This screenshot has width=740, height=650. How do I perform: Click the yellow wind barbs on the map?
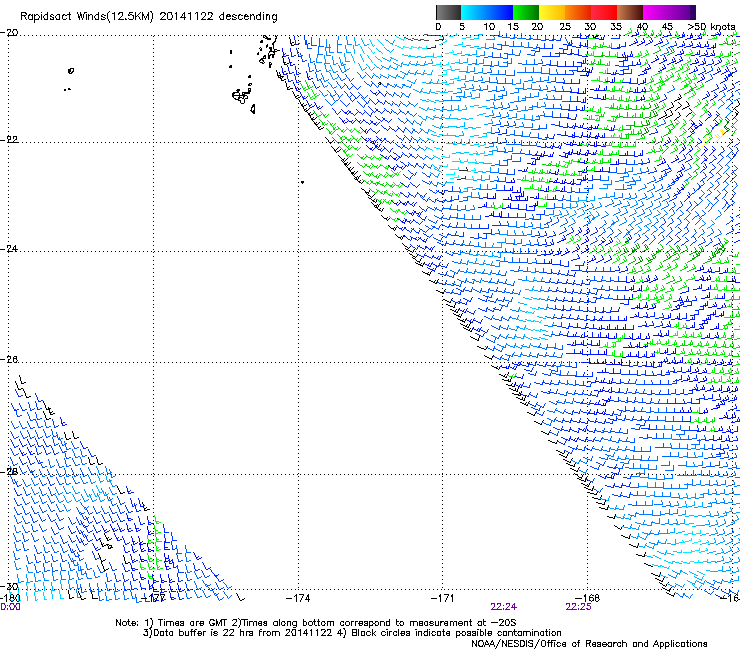coord(714,137)
